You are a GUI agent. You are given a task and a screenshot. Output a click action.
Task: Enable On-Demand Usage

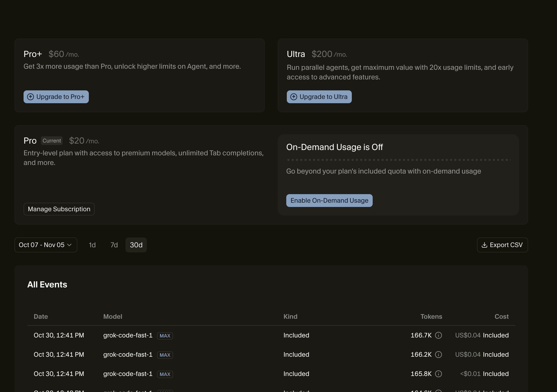pos(329,201)
